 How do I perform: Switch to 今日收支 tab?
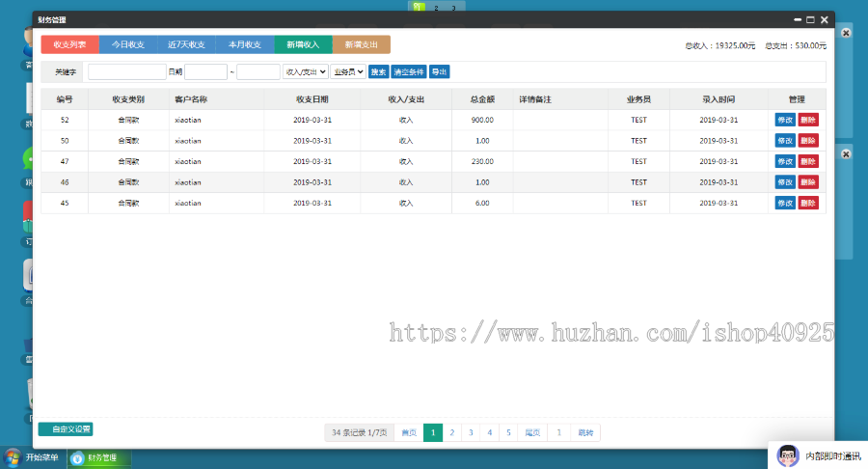coord(128,44)
